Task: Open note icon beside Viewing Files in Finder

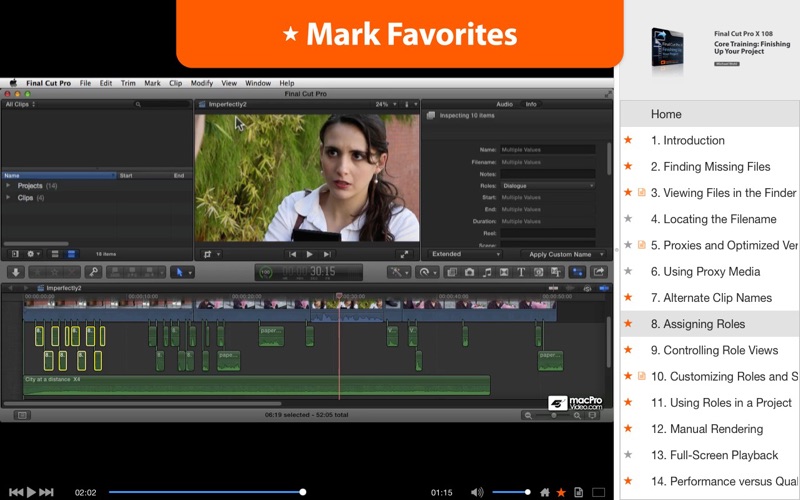Action: (x=642, y=192)
